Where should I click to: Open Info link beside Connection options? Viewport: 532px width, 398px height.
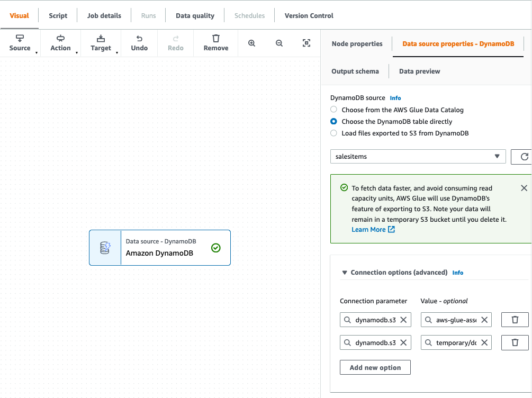458,273
